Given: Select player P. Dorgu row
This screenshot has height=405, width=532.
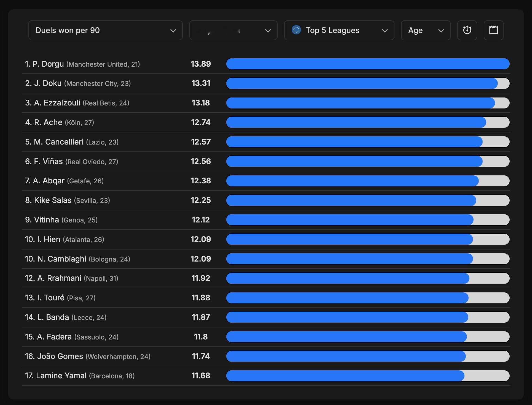Looking at the screenshot, I should [82, 64].
